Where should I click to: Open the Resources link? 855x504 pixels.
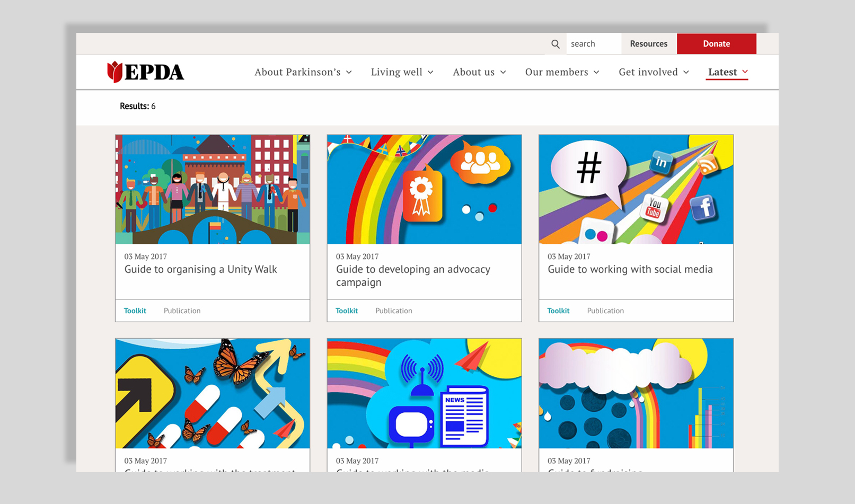click(x=649, y=44)
